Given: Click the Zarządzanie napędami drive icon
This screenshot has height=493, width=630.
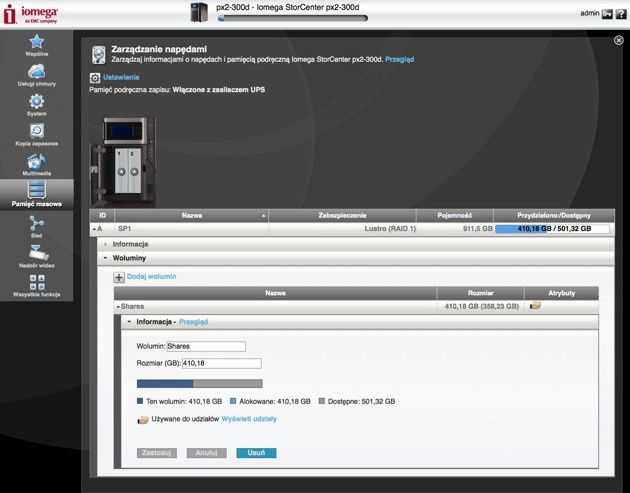Looking at the screenshot, I should 98,55.
